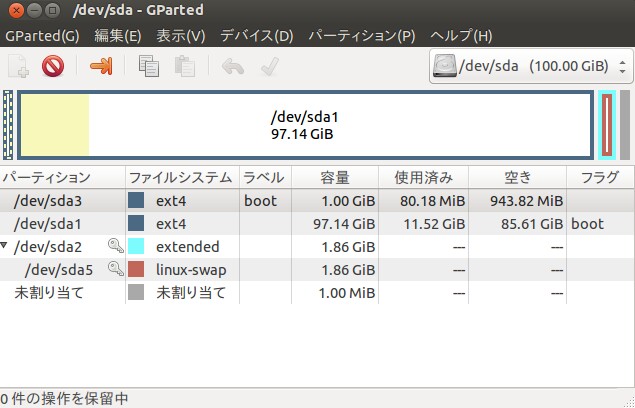Click the Copy partition toolbar icon
This screenshot has height=408, width=635.
click(x=149, y=67)
